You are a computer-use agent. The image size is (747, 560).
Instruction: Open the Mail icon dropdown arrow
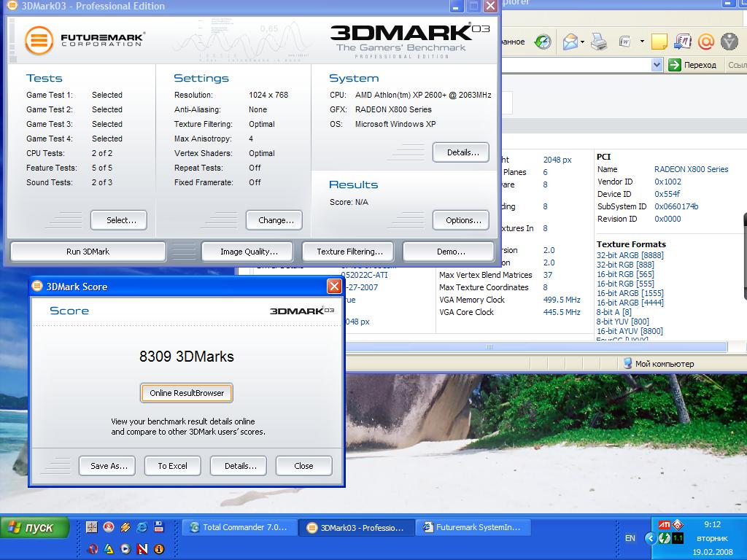tap(583, 42)
